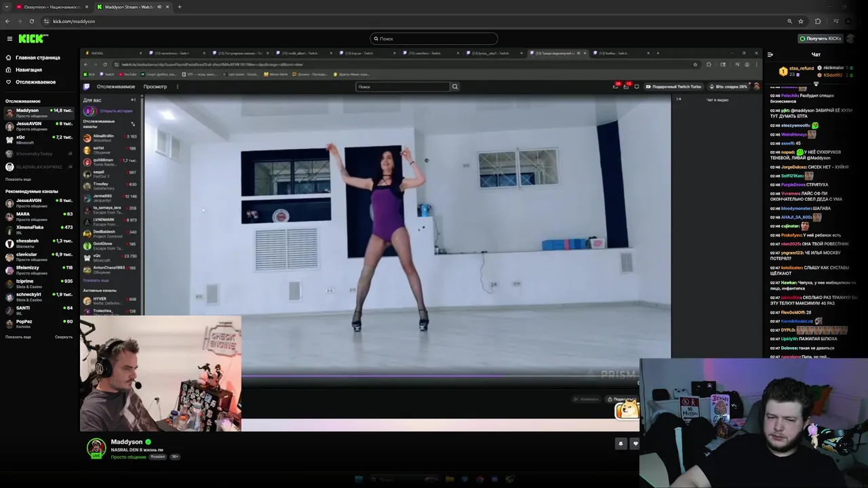The height and width of the screenshot is (488, 868).
Task: Open recommended channel Iziprime
Action: point(40,283)
